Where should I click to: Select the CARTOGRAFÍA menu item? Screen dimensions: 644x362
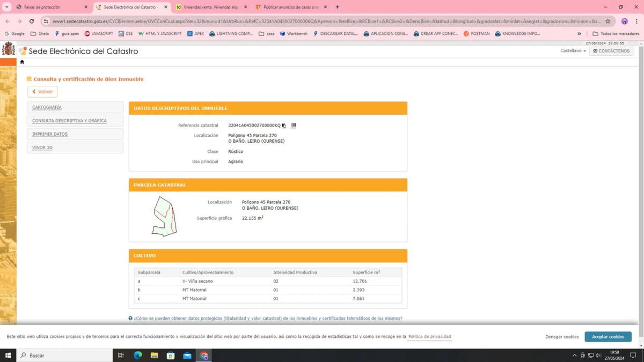click(47, 107)
